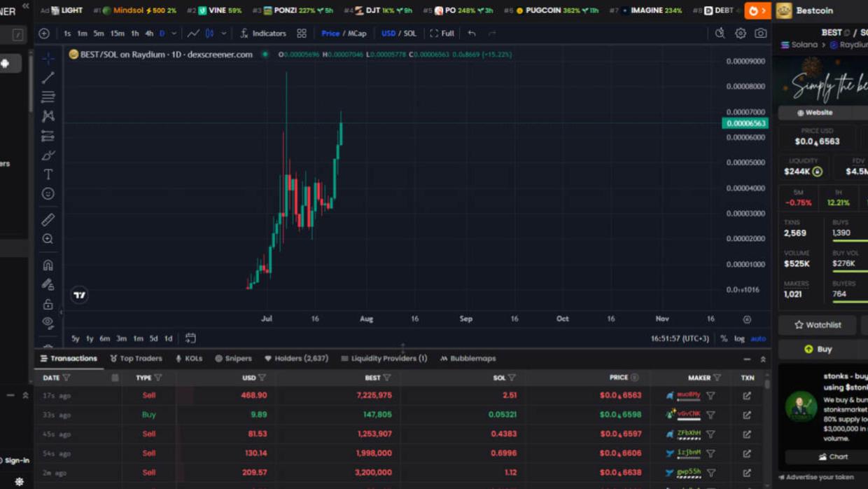The image size is (868, 489).
Task: Open the KOLs tab
Action: click(189, 359)
